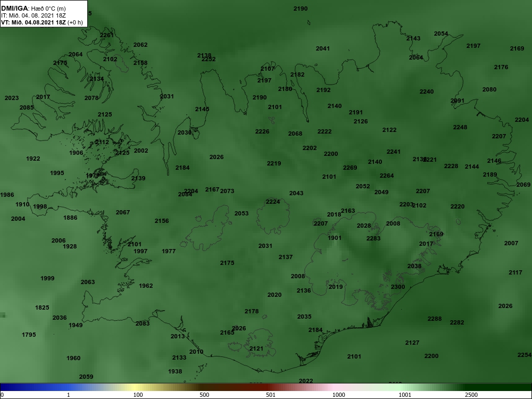Click the map value 2300
Image resolution: width=532 pixels, height=399 pixels.
[398, 287]
